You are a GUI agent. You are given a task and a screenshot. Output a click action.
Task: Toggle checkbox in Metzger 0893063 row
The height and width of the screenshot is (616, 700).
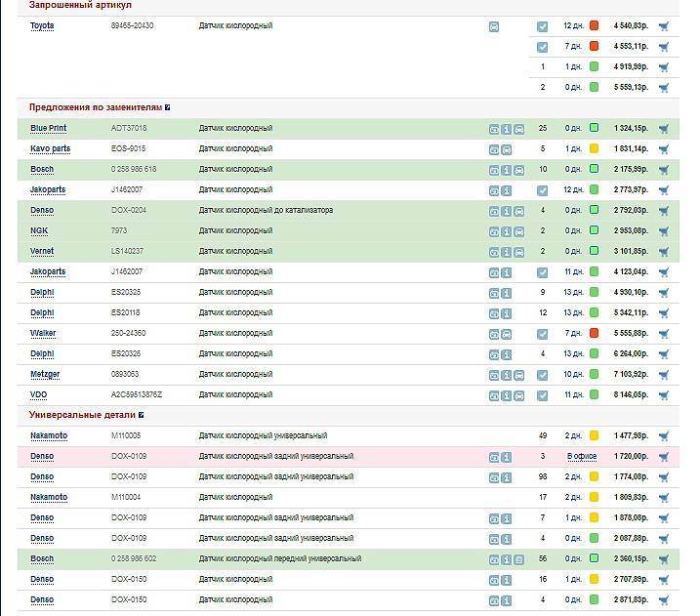[543, 375]
